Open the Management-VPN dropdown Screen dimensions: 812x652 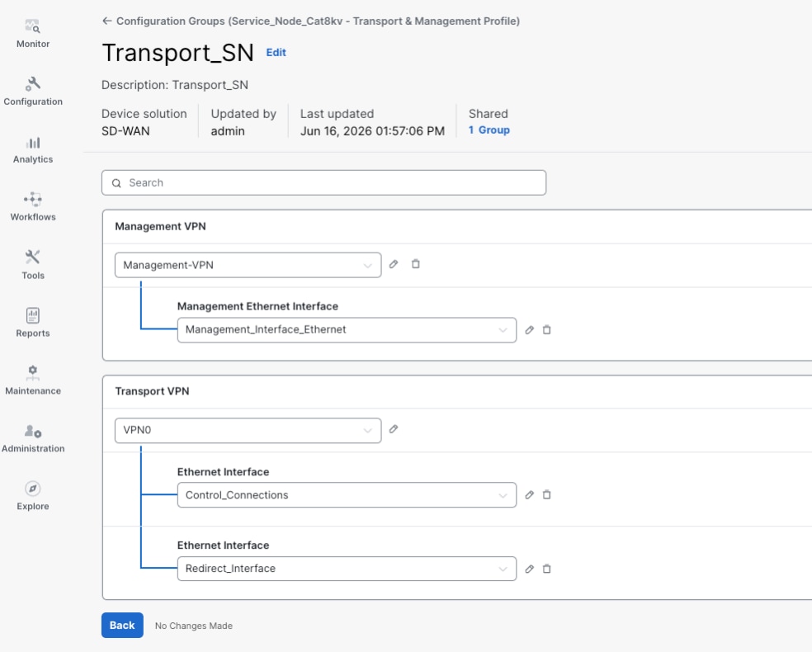[248, 265]
